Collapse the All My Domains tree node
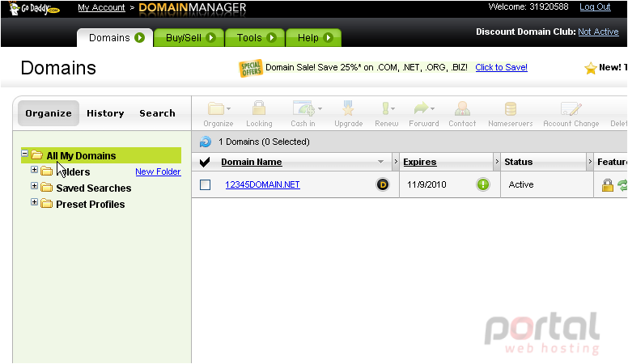Screen dimensions: 628x364 (x=25, y=154)
